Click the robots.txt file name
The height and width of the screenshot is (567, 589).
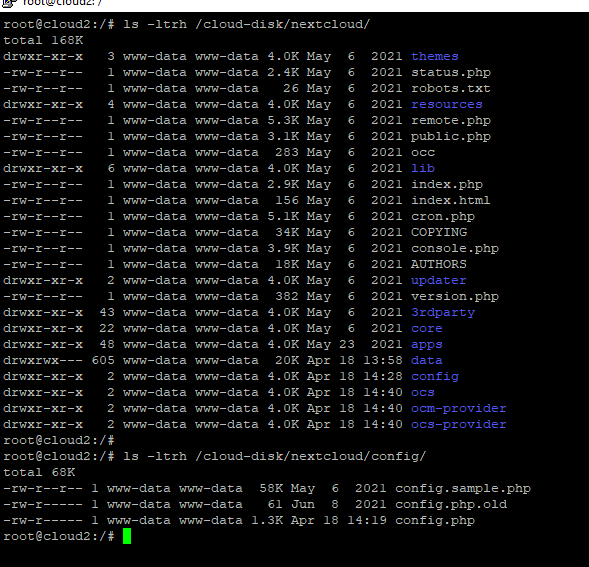click(x=450, y=88)
